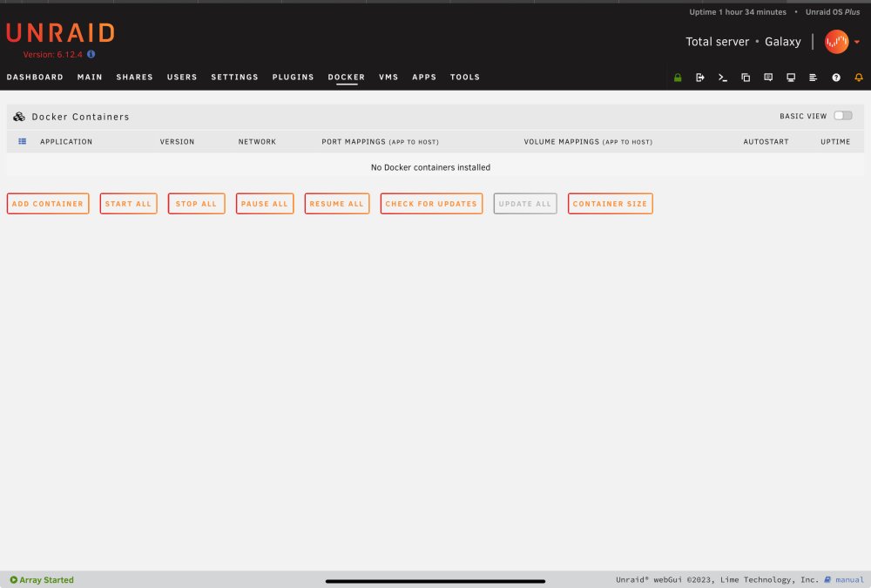
Task: Click the help question mark icon
Action: point(836,78)
